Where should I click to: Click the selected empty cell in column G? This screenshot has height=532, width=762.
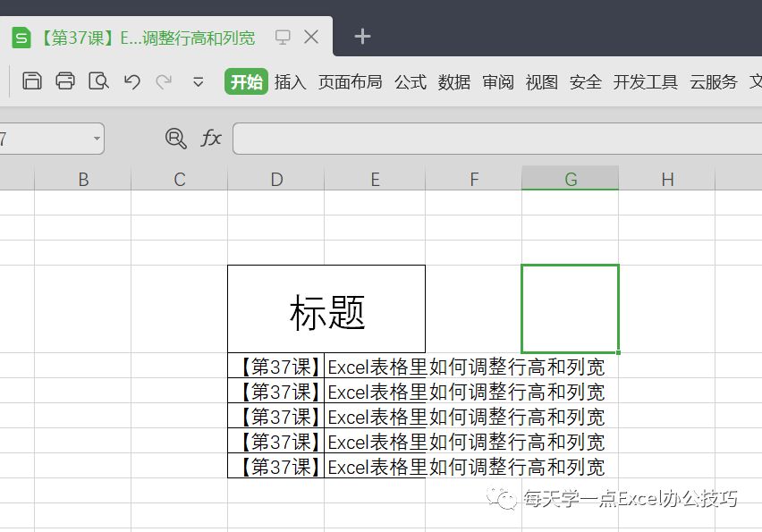(x=570, y=309)
